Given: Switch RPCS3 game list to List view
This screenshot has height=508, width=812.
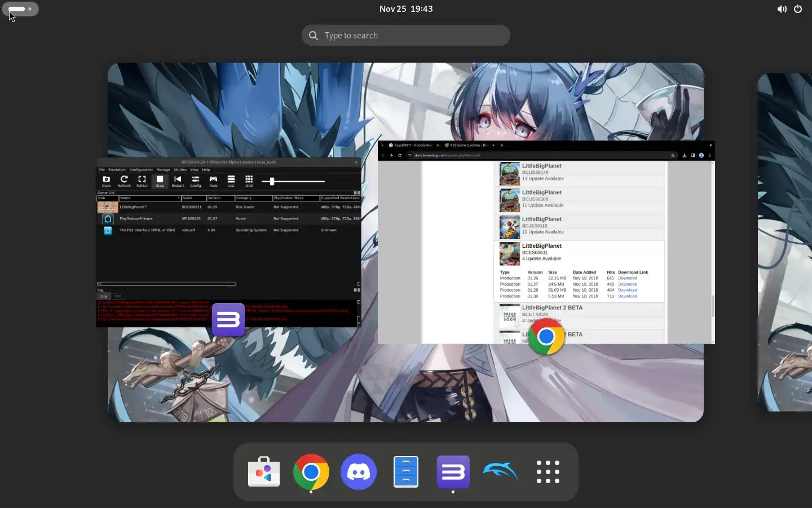Looking at the screenshot, I should point(231,181).
